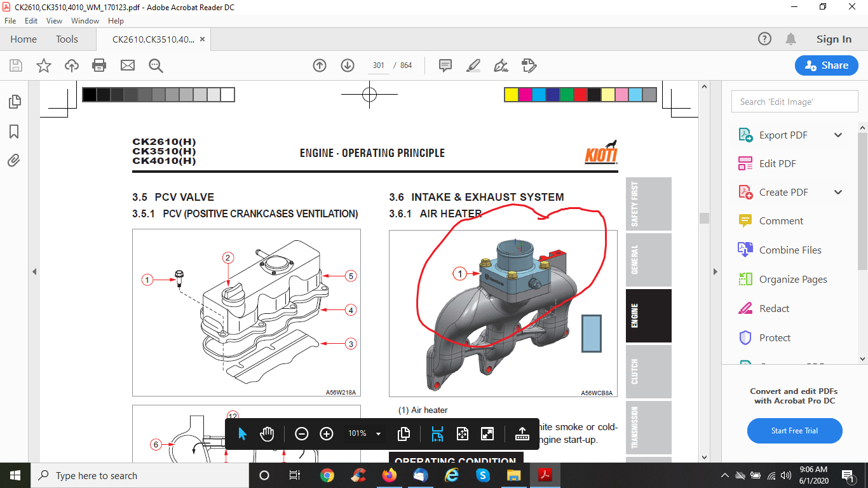Click the star icon in toolbar

tap(44, 65)
